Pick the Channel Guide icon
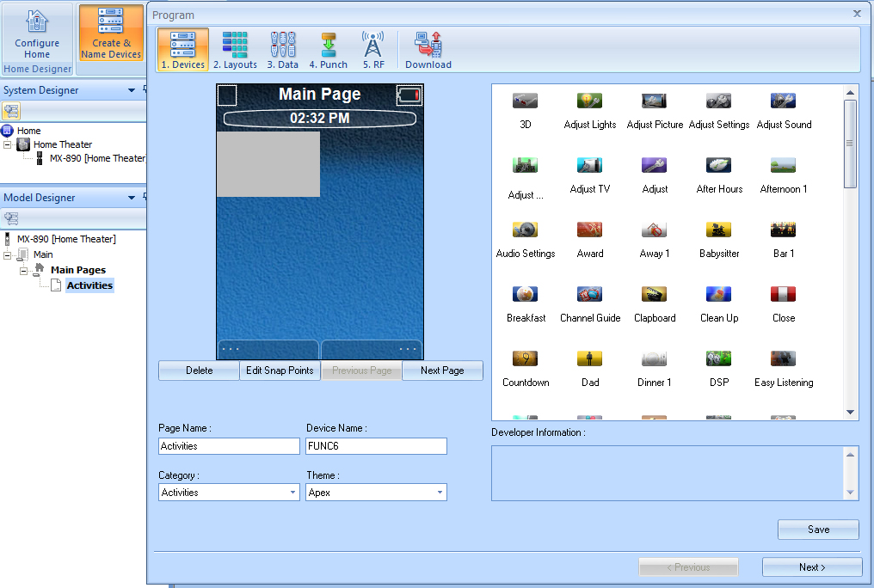Viewport: 874px width, 588px height. click(590, 295)
